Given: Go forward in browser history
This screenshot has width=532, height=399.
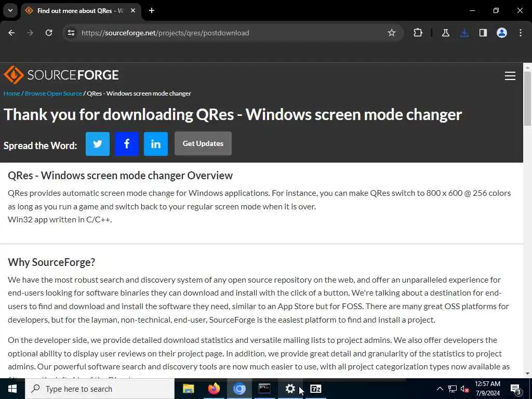Looking at the screenshot, I should click(x=30, y=33).
